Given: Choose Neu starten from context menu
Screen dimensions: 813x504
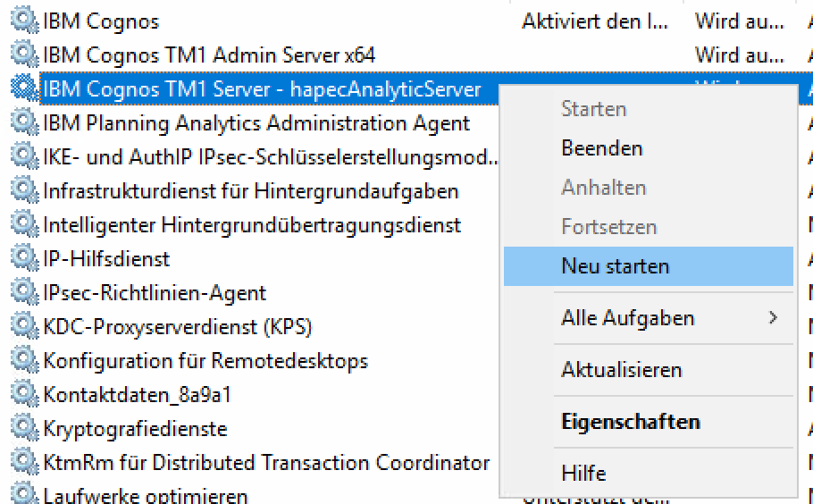Looking at the screenshot, I should tap(615, 266).
